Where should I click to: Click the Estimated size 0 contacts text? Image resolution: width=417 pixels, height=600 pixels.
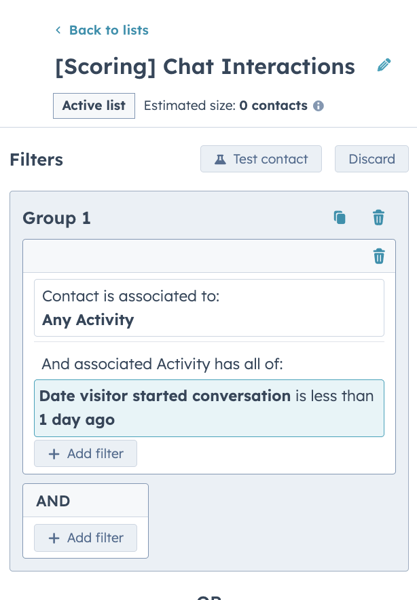(x=226, y=106)
